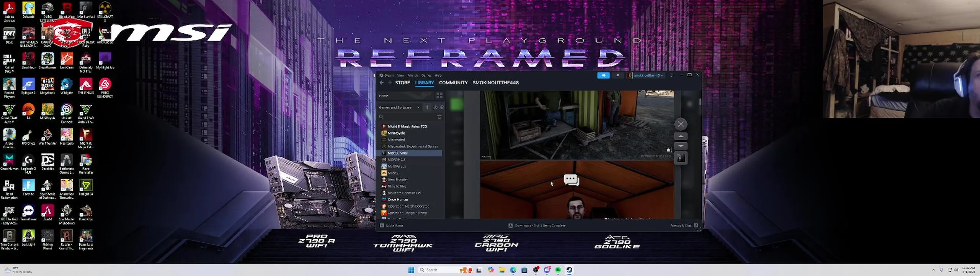Open Downloads status at bottom of Steam
The height and width of the screenshot is (276, 980).
pos(537,225)
